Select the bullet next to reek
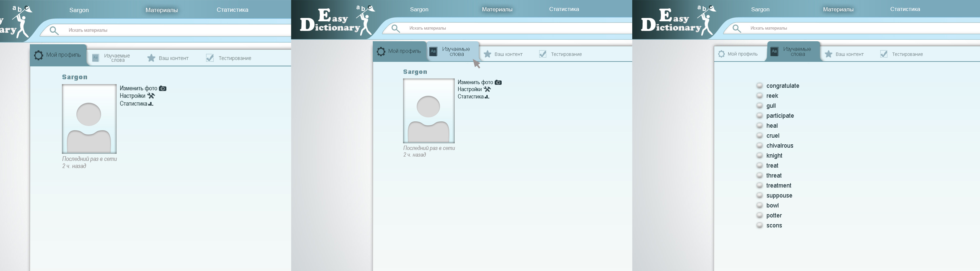 pyautogui.click(x=760, y=95)
